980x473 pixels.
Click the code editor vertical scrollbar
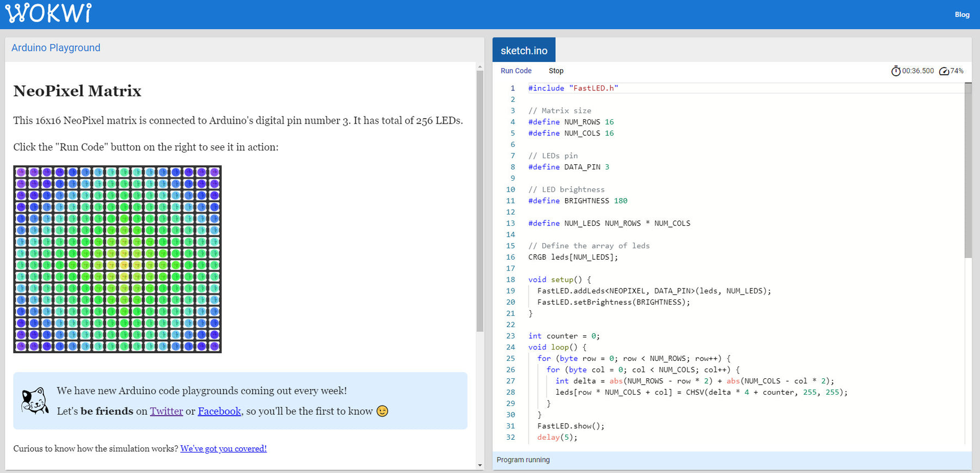click(967, 170)
